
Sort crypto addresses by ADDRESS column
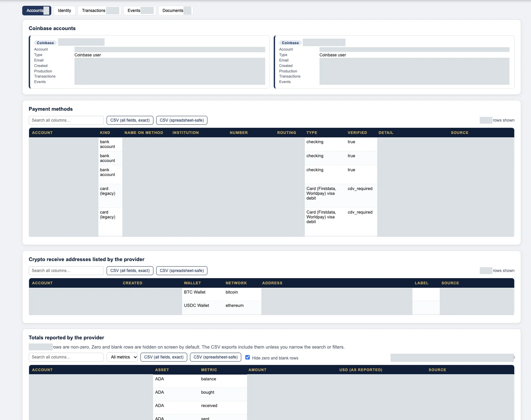click(x=272, y=283)
